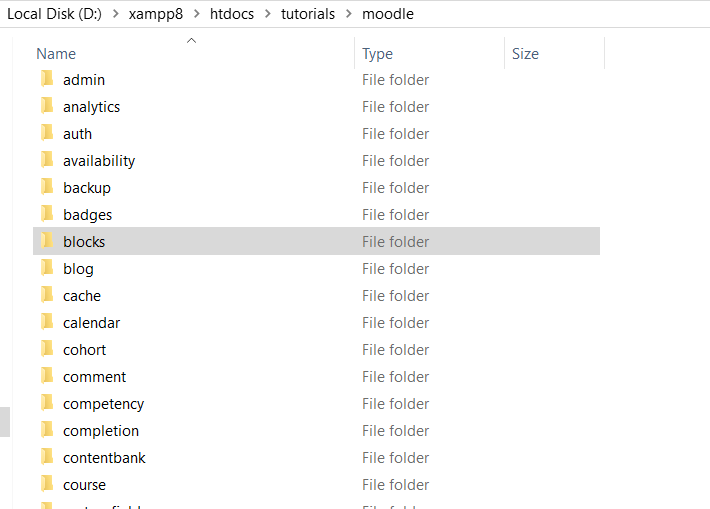The height and width of the screenshot is (509, 710).
Task: Select the badges folder name
Action: click(x=87, y=215)
